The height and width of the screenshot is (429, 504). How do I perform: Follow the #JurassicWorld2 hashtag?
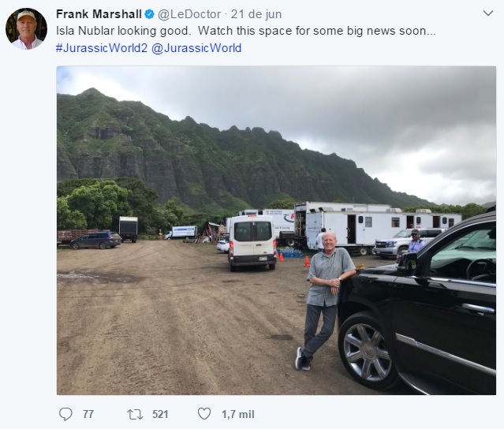(x=102, y=48)
